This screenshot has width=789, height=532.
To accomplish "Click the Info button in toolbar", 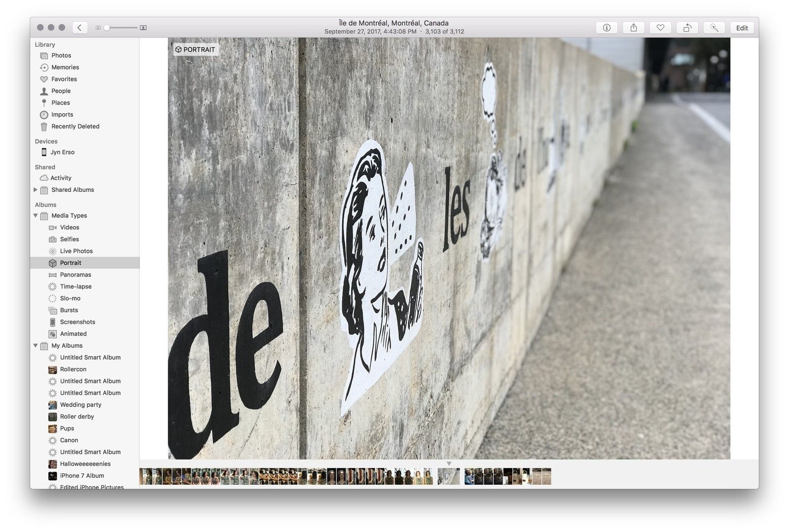I will point(607,28).
